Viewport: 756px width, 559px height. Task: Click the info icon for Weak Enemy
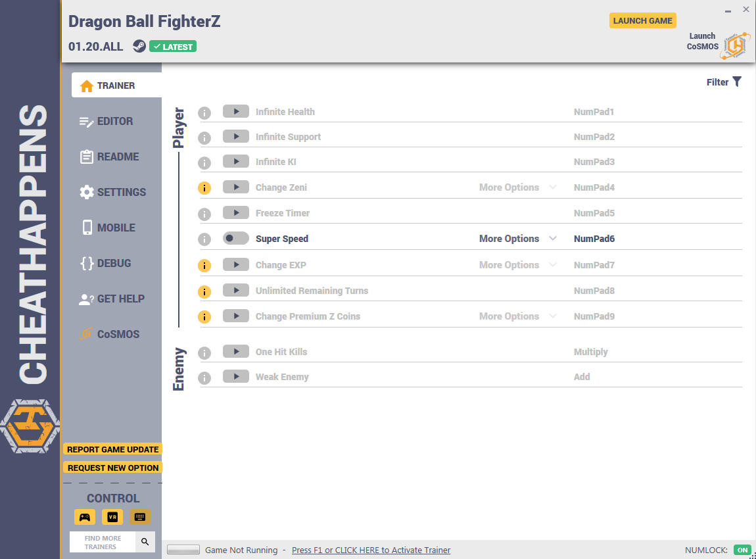(x=204, y=377)
